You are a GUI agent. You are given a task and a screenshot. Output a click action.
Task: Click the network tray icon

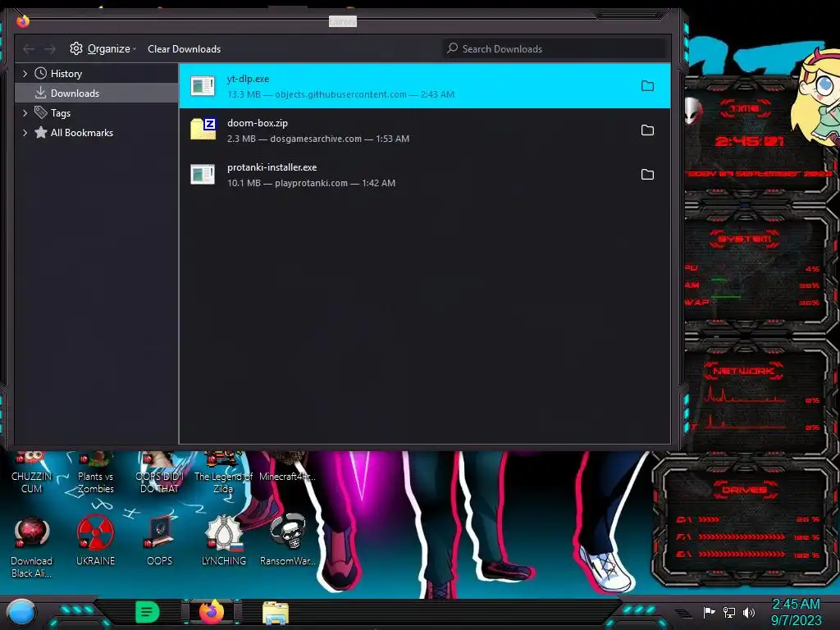(x=729, y=612)
